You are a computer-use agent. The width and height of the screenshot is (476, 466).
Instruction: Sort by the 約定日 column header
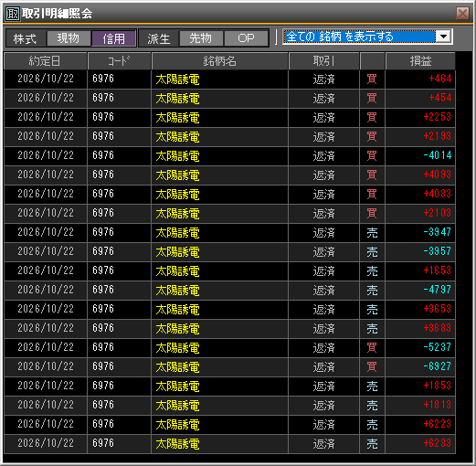coord(46,61)
